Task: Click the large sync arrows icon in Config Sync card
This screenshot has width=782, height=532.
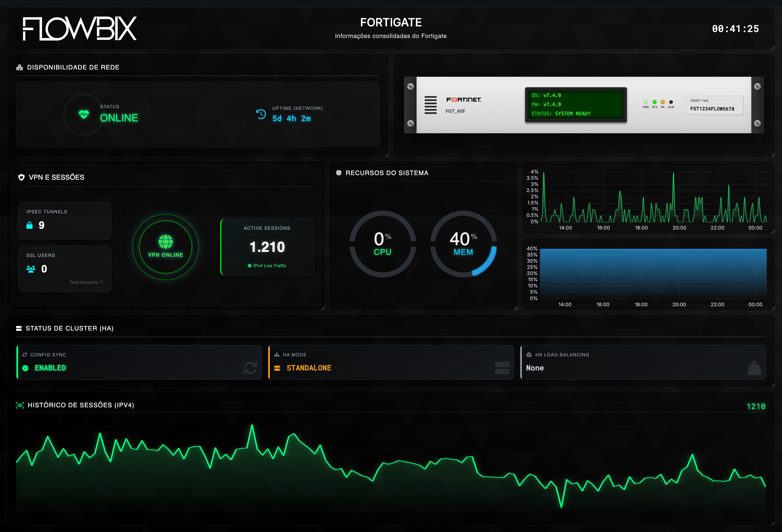Action: [x=250, y=368]
